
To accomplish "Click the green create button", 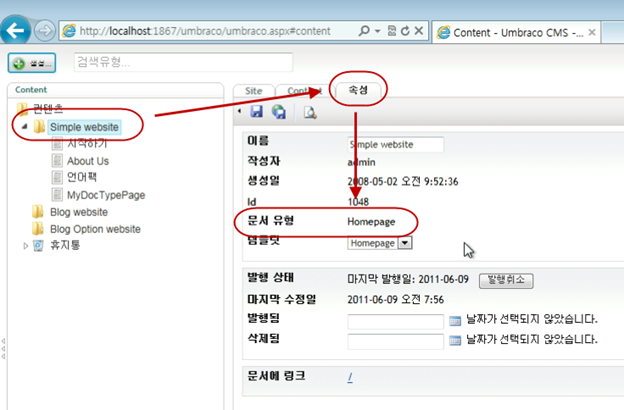I will 32,63.
